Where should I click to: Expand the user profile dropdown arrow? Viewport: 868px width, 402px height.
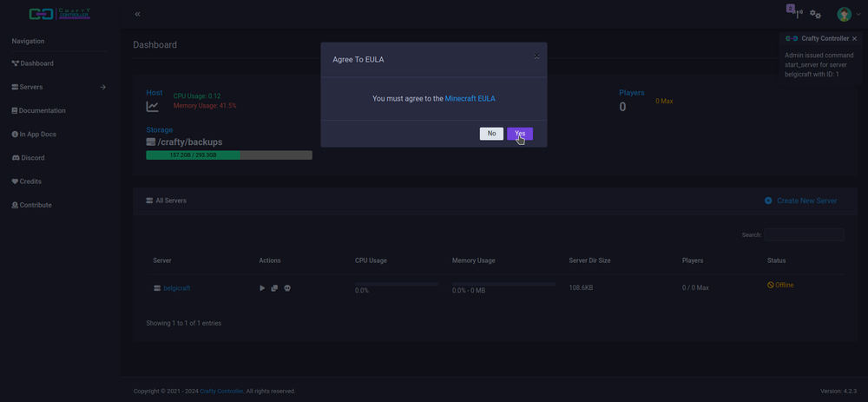[x=858, y=15]
